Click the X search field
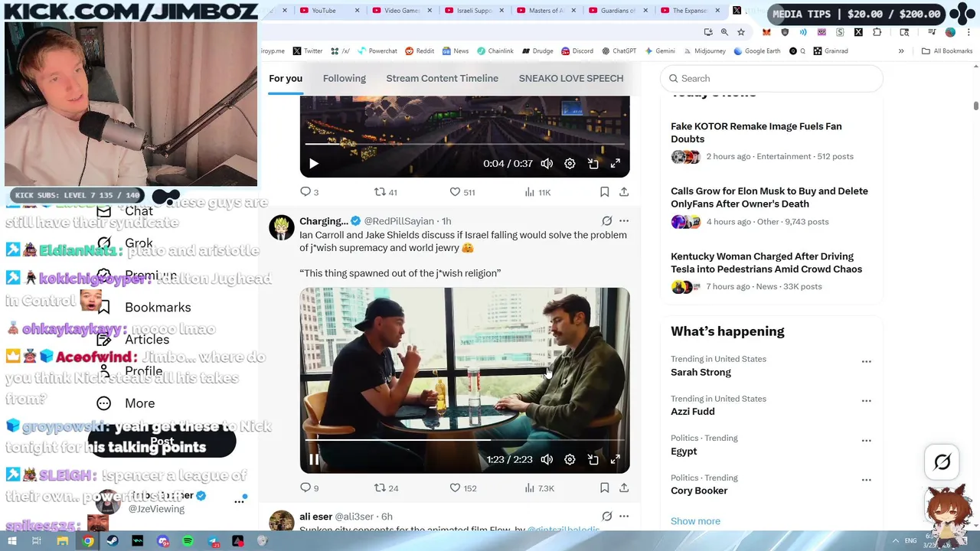Screen dimensions: 980x551 click(772, 78)
